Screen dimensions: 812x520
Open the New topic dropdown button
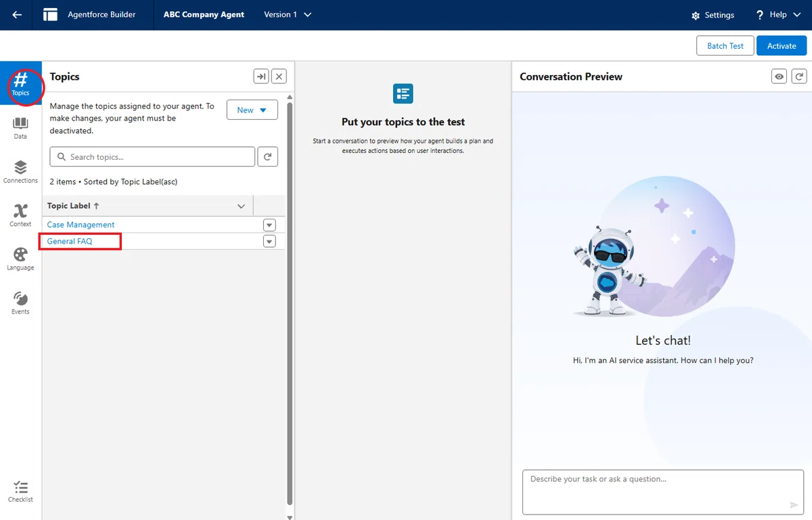(x=252, y=110)
